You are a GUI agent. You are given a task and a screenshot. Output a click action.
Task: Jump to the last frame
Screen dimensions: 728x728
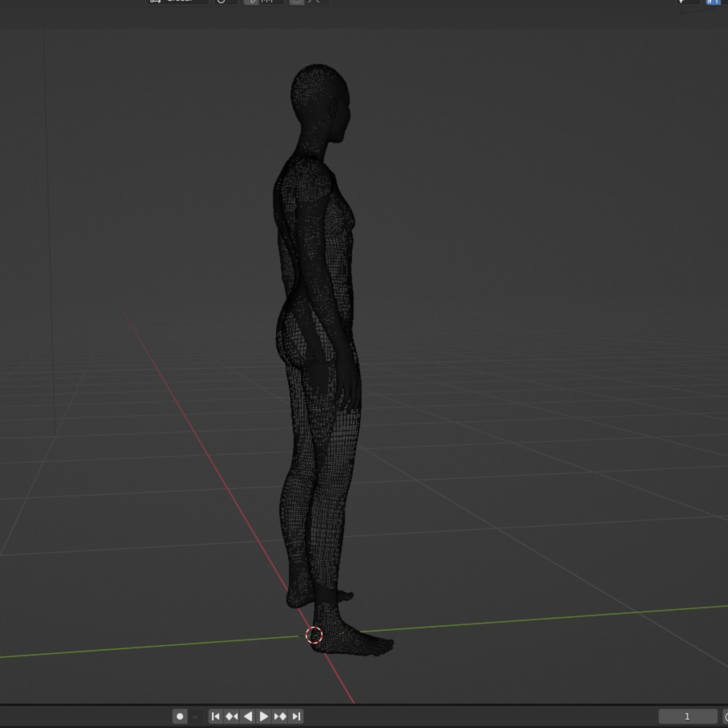tap(296, 716)
